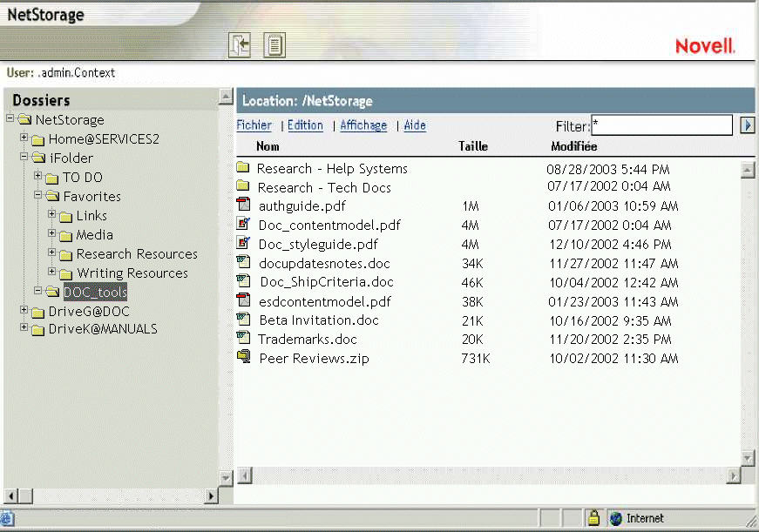Viewport: 759px width, 532px height.
Task: Open the Research - Tech Docs folder
Action: (x=324, y=188)
